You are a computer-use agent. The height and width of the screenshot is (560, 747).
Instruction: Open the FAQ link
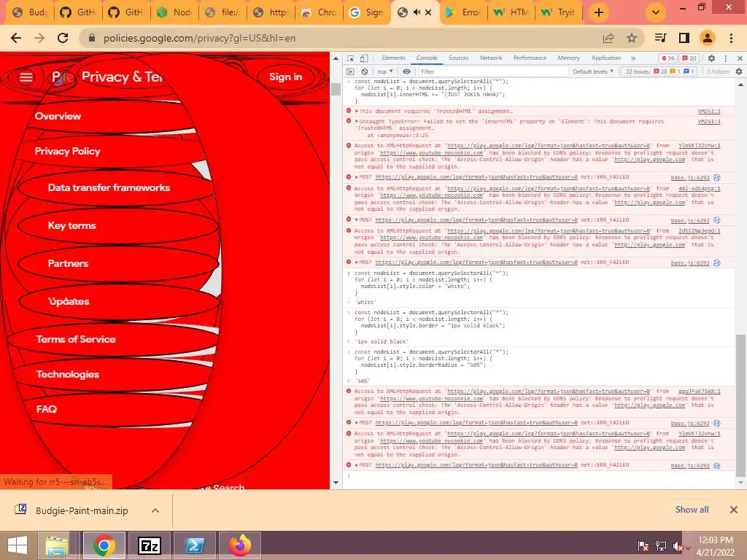(x=46, y=409)
